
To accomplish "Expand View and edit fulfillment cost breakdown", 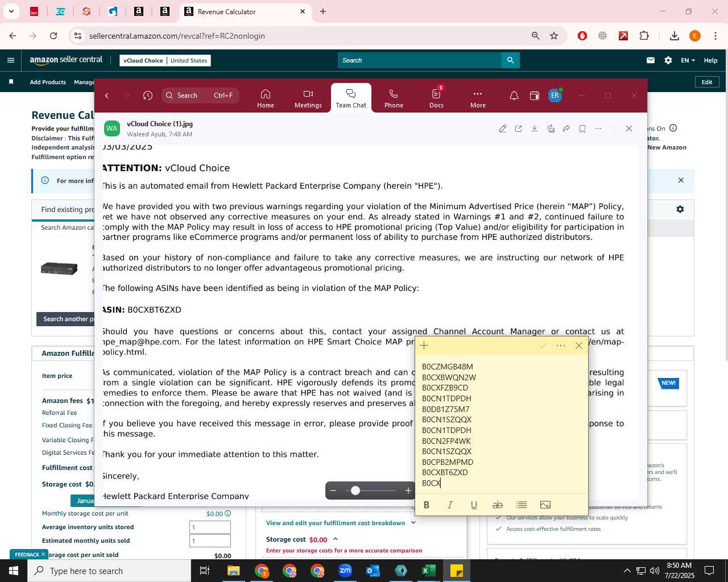I will [341, 523].
